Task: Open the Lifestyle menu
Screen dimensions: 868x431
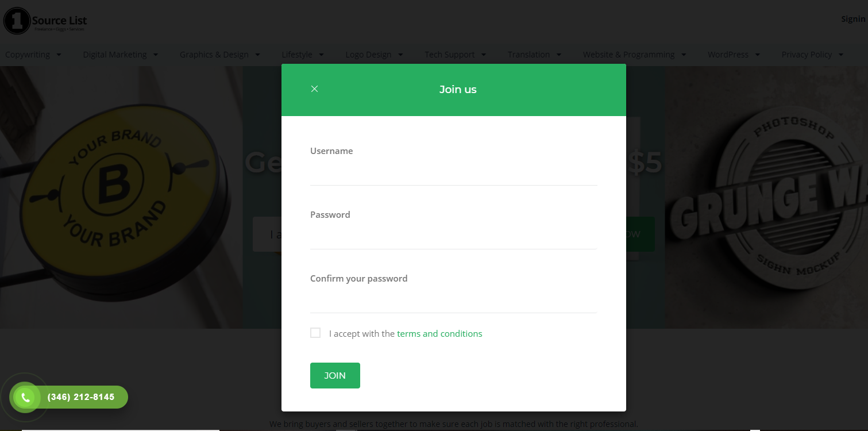Action: (297, 55)
